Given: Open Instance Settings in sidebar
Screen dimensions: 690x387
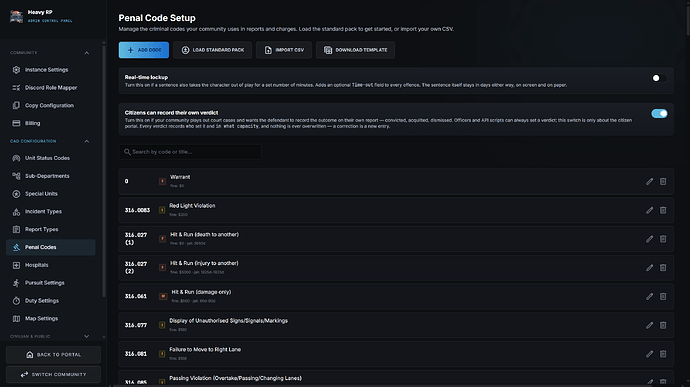Looking at the screenshot, I should tap(51, 70).
